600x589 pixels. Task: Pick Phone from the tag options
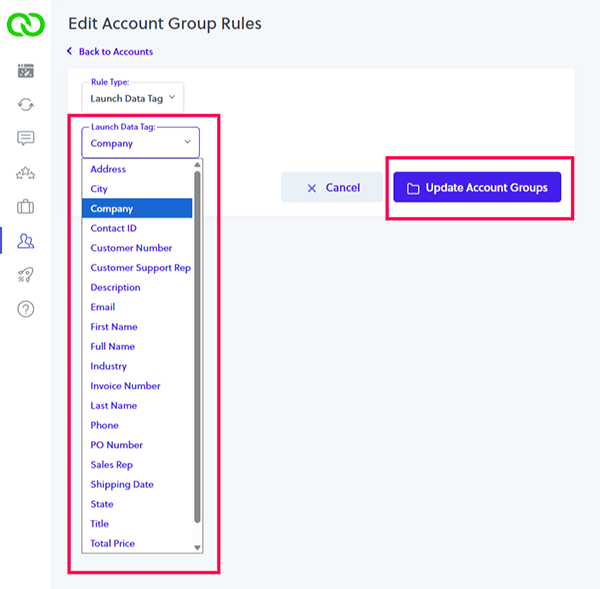[x=137, y=425]
